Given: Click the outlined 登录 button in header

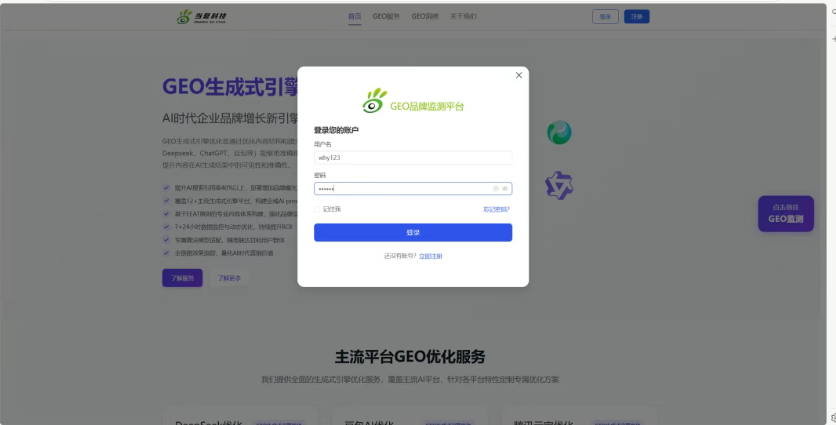Looking at the screenshot, I should tap(605, 16).
